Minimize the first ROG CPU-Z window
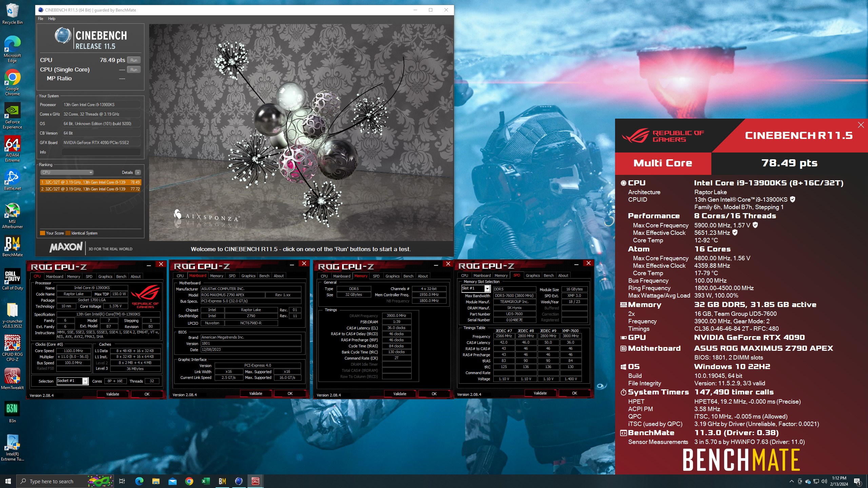This screenshot has width=868, height=488. (149, 264)
